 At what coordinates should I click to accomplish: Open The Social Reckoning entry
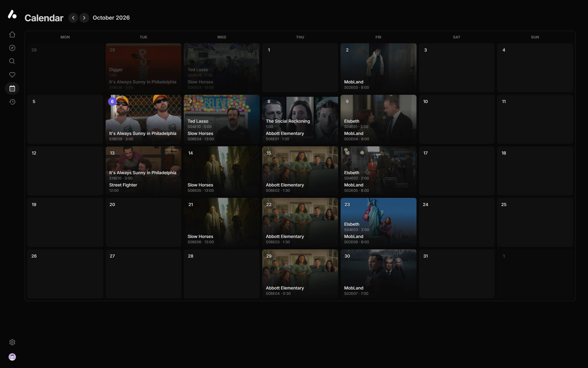click(288, 124)
